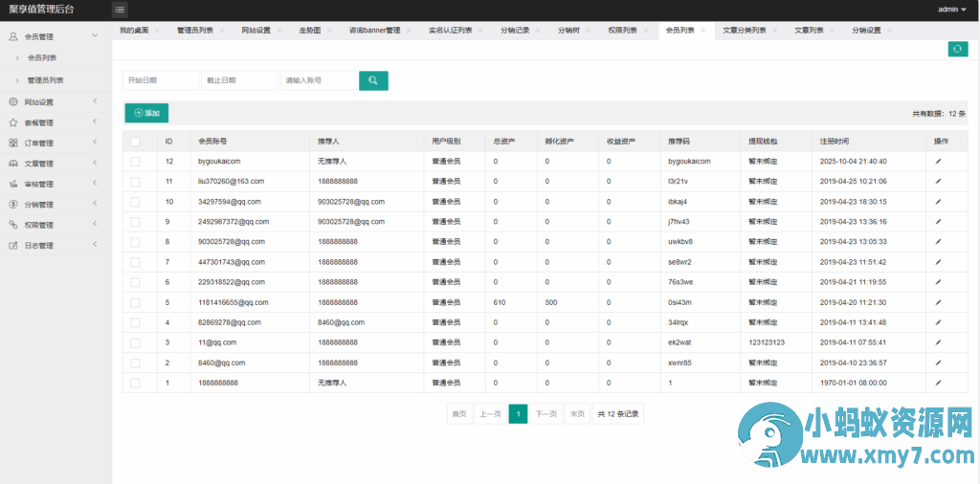Click the edit pencil for member bygoukaicom
Screen dimensions: 980x484
pos(938,161)
